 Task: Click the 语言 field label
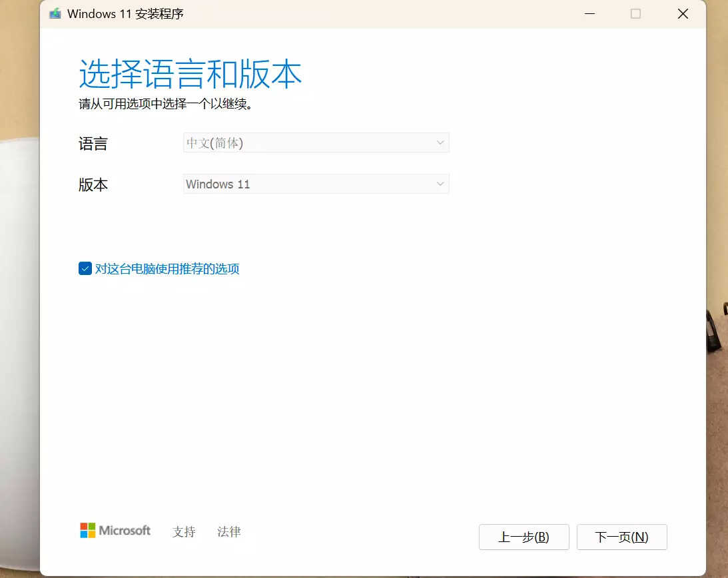pos(93,143)
